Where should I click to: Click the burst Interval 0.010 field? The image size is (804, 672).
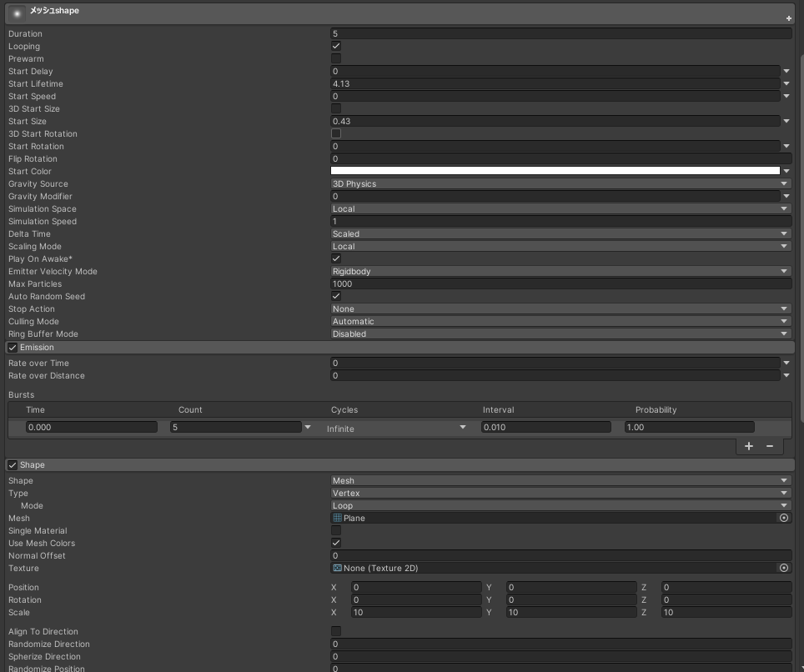click(x=546, y=427)
